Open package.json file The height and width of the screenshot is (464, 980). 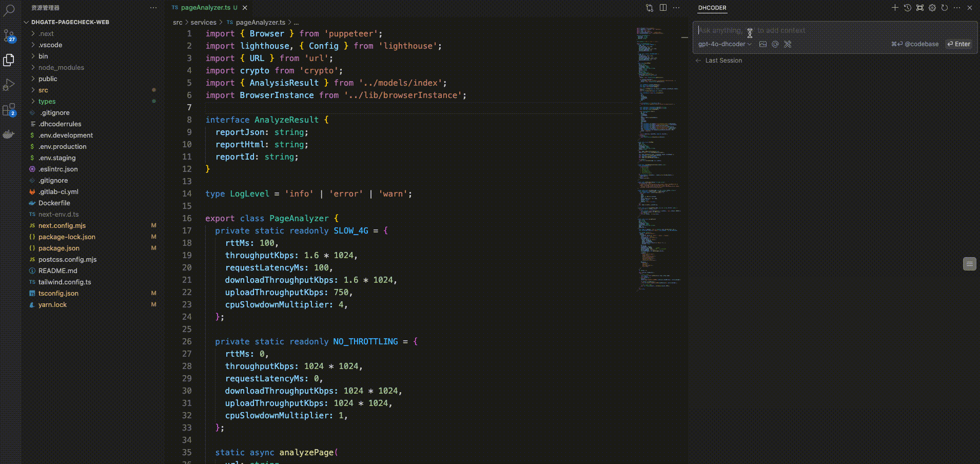tap(58, 248)
